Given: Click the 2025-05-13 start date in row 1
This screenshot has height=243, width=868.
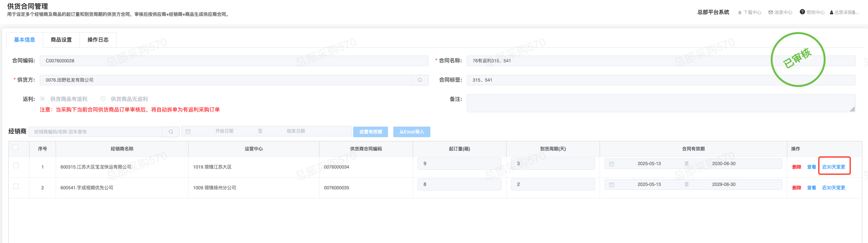Looking at the screenshot, I should pyautogui.click(x=649, y=164).
